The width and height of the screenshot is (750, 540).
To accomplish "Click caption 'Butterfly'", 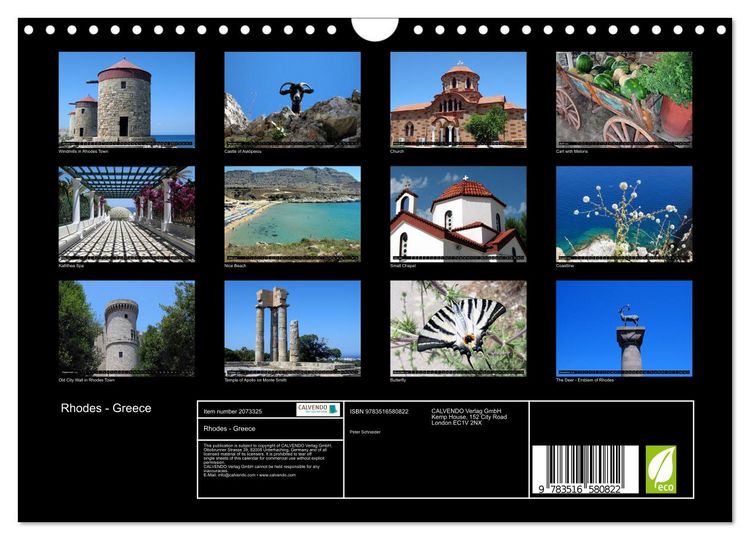I will click(398, 380).
